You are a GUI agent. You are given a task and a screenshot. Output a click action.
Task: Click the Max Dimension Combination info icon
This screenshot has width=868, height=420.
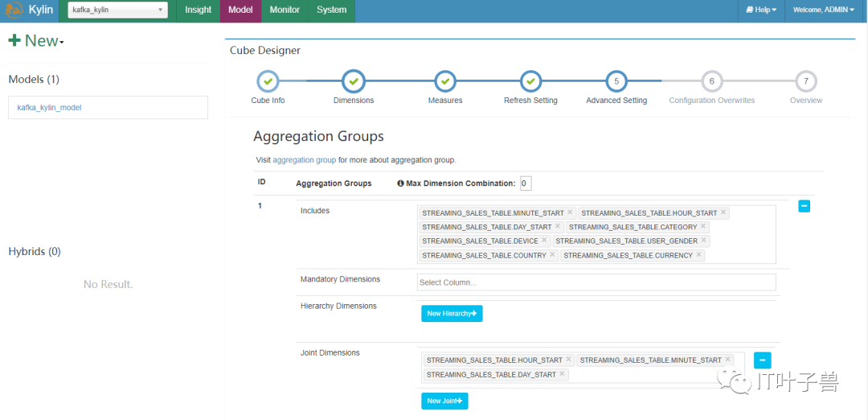pyautogui.click(x=401, y=183)
